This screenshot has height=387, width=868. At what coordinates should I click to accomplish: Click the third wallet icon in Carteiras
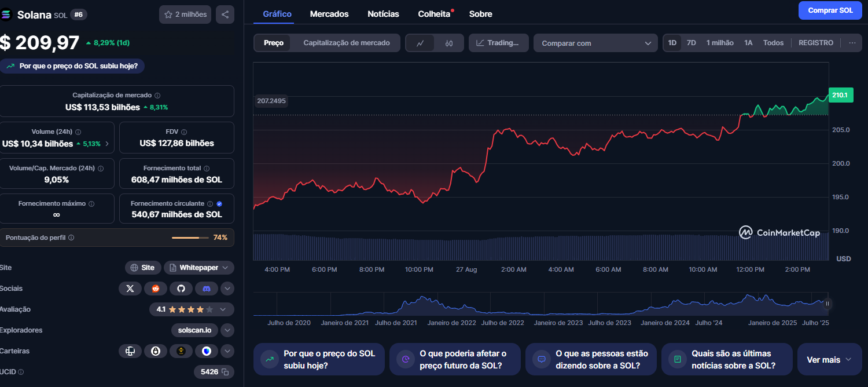click(181, 351)
